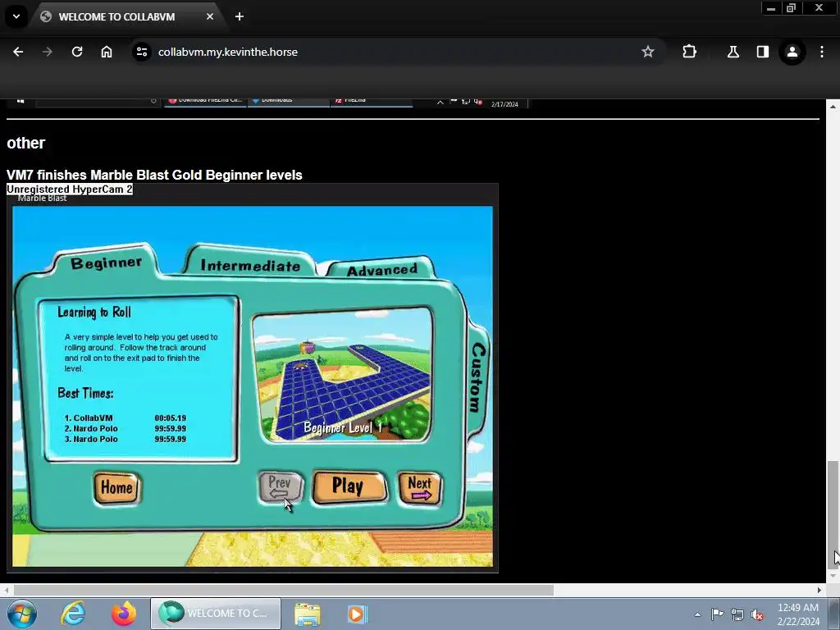840x630 pixels.
Task: Expand the tab search chevron
Action: point(16,16)
